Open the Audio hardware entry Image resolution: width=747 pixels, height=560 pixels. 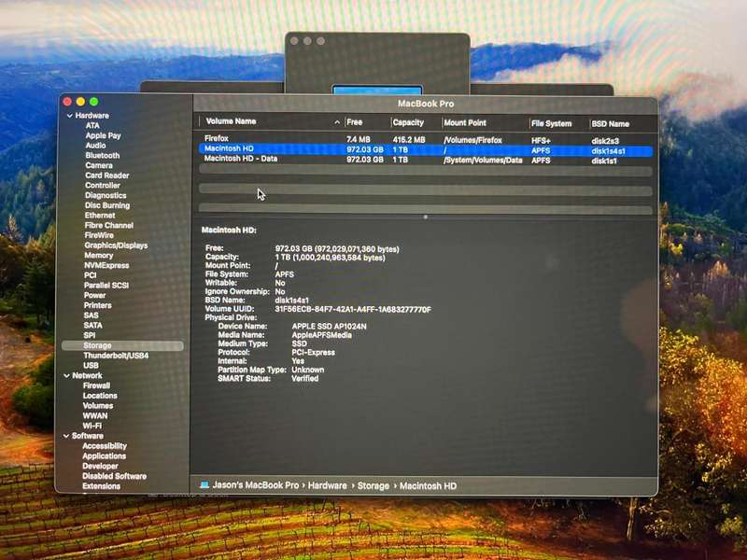95,146
